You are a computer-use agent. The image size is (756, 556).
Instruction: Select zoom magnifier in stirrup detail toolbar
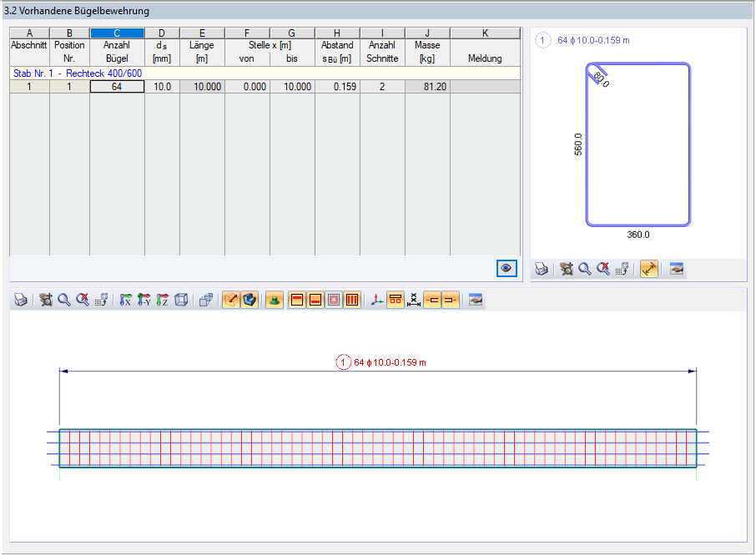point(585,269)
